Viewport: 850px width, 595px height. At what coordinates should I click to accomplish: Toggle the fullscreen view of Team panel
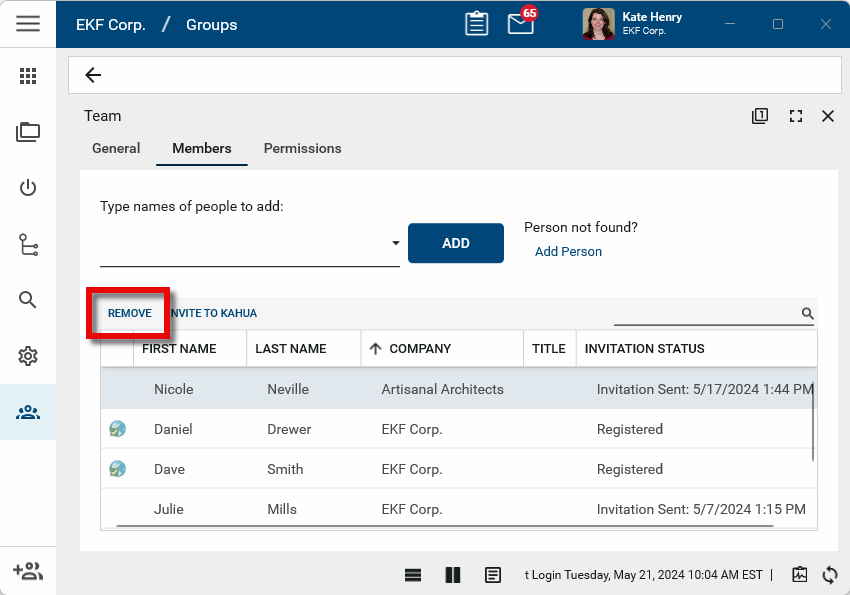[796, 116]
